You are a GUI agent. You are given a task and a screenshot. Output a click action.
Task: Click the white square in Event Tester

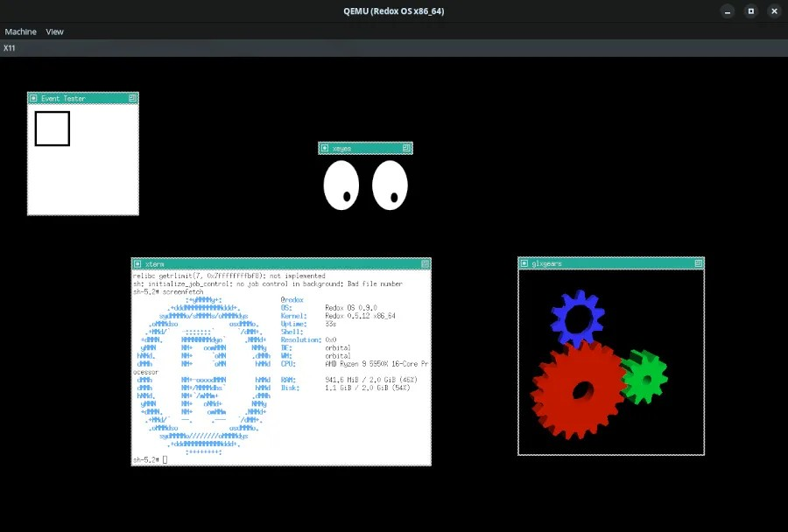pos(53,128)
